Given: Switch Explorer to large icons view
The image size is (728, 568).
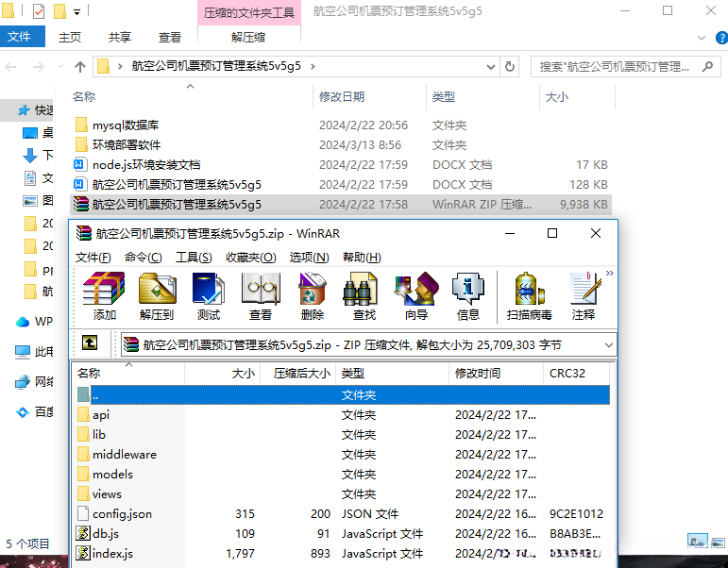Looking at the screenshot, I should pos(718,542).
